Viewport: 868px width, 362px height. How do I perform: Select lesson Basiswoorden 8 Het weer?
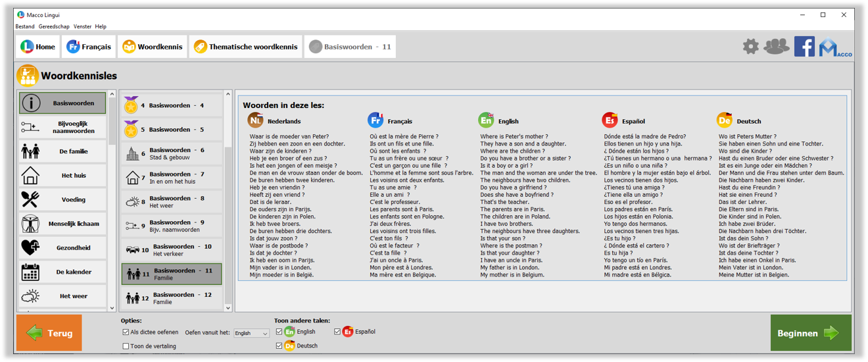point(172,201)
